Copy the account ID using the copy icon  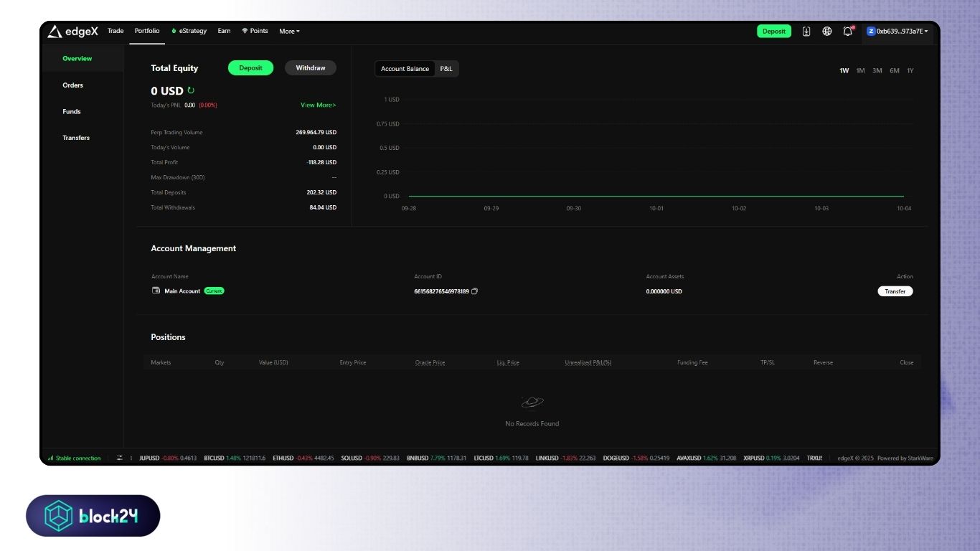(x=474, y=291)
